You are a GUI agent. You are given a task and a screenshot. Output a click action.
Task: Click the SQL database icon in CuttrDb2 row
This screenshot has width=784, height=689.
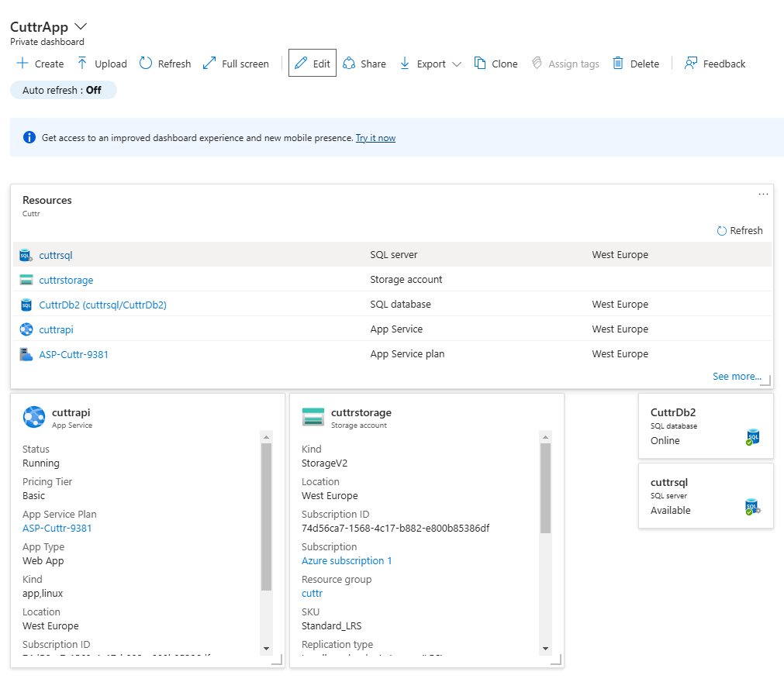tap(26, 305)
